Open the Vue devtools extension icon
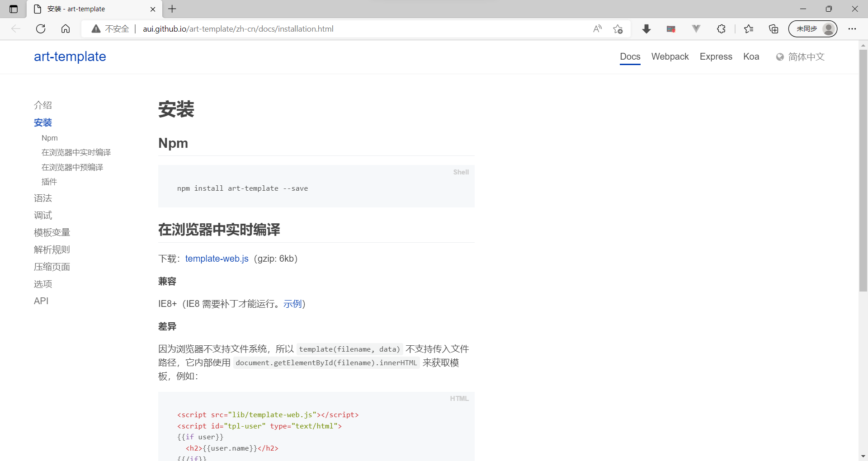The width and height of the screenshot is (868, 461). [x=696, y=28]
